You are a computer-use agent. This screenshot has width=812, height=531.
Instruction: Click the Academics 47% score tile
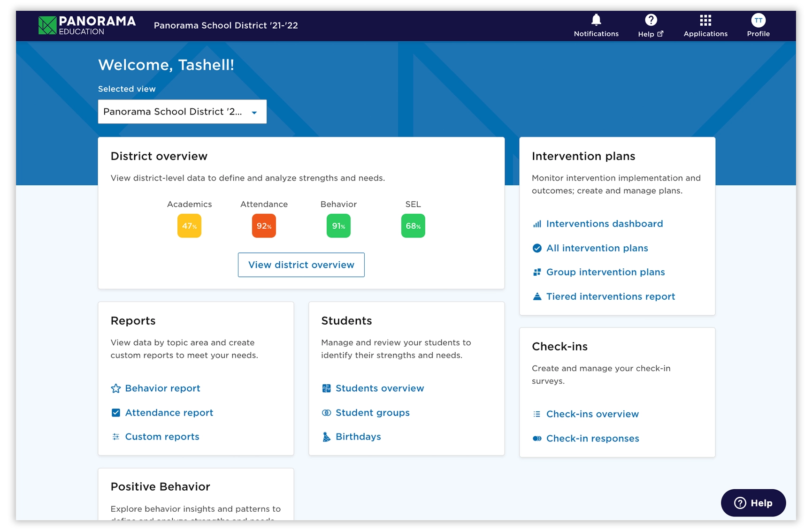189,226
